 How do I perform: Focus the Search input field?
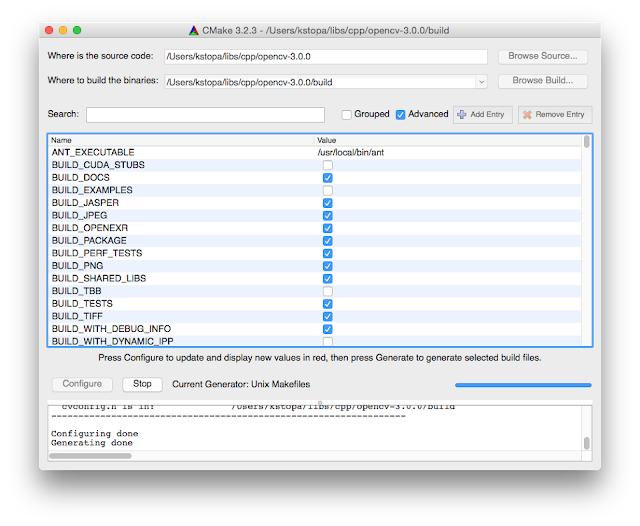tap(205, 115)
